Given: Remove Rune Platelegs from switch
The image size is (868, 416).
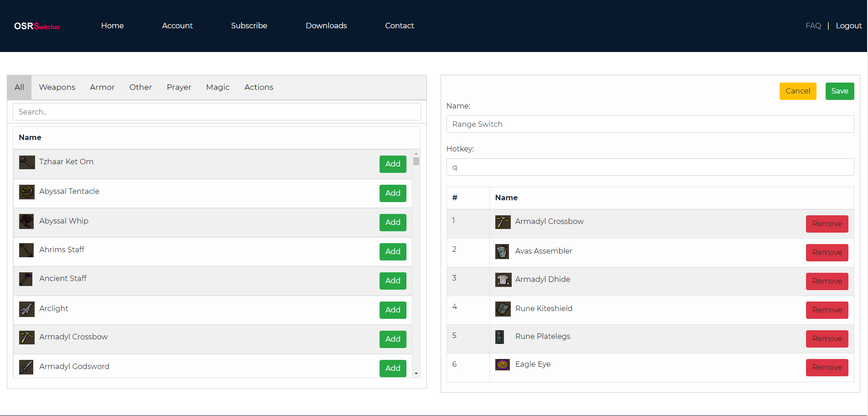Looking at the screenshot, I should click(827, 339).
